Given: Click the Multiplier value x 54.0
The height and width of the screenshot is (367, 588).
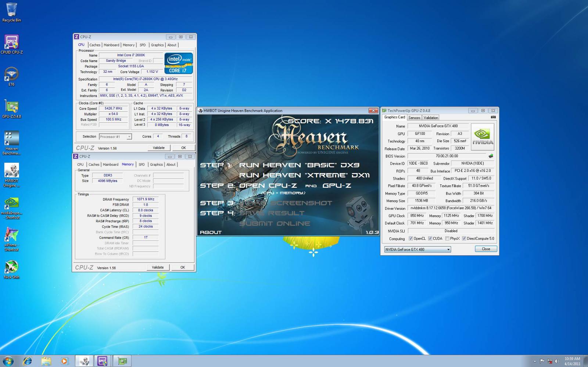Looking at the screenshot, I should tap(114, 114).
